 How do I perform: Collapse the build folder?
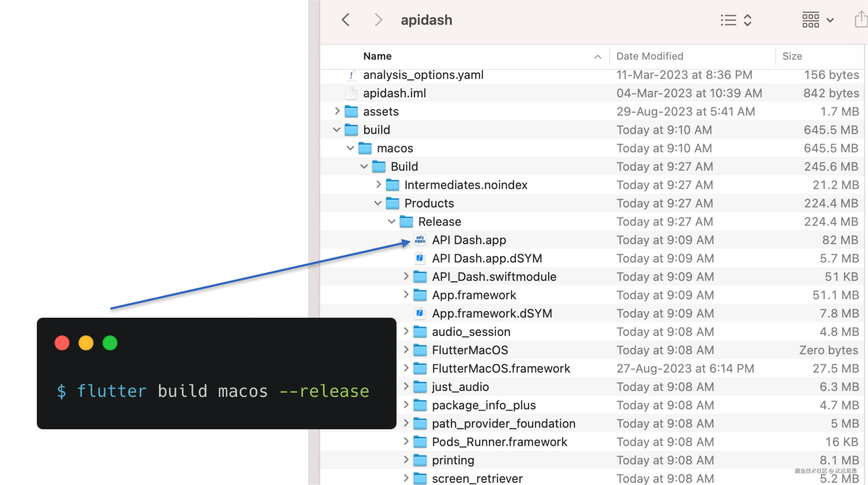[336, 130]
